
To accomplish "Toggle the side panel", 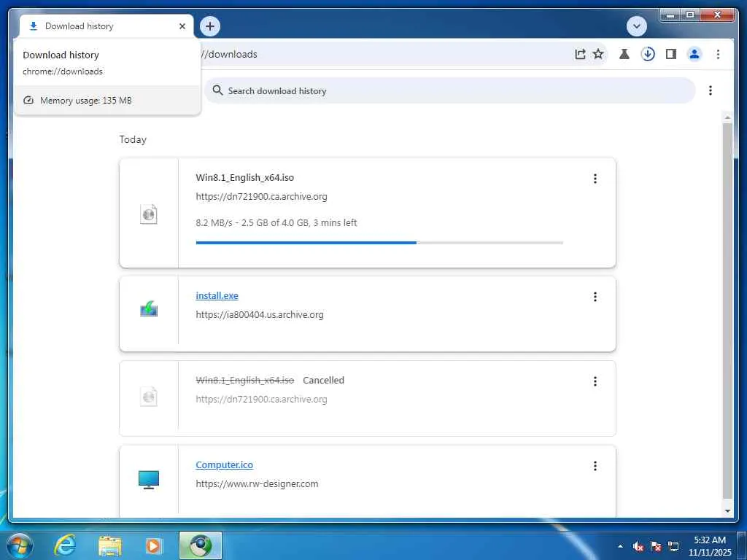I will 671,54.
